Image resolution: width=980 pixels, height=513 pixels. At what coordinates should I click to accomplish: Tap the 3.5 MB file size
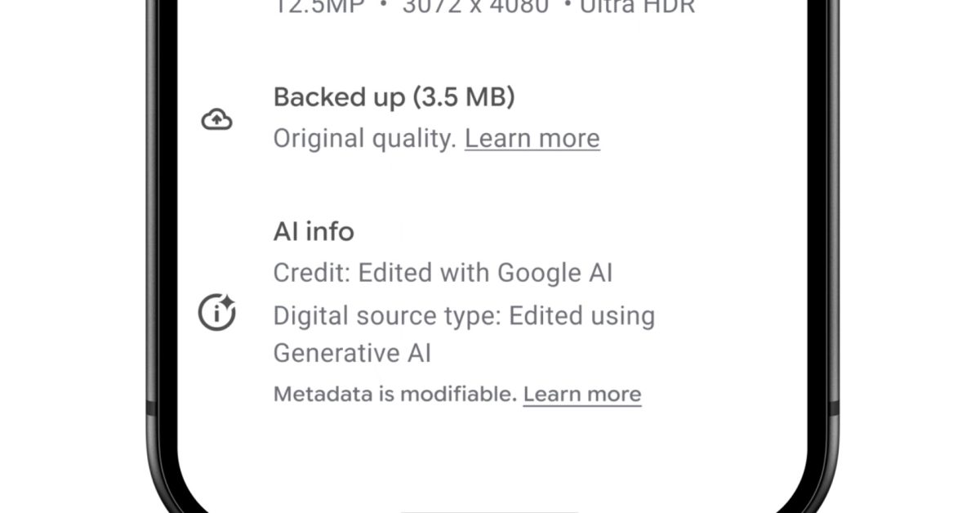point(463,98)
